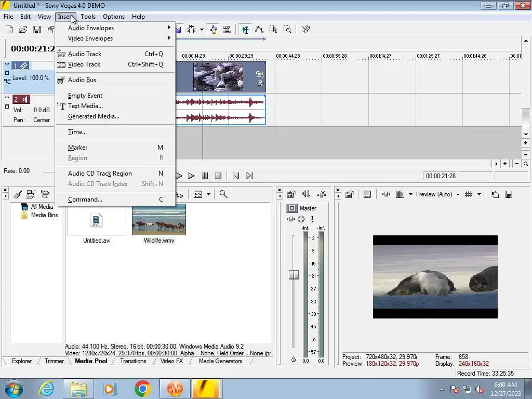Open Event Pan/Crop on video clip
532x399 pixels.
click(260, 74)
